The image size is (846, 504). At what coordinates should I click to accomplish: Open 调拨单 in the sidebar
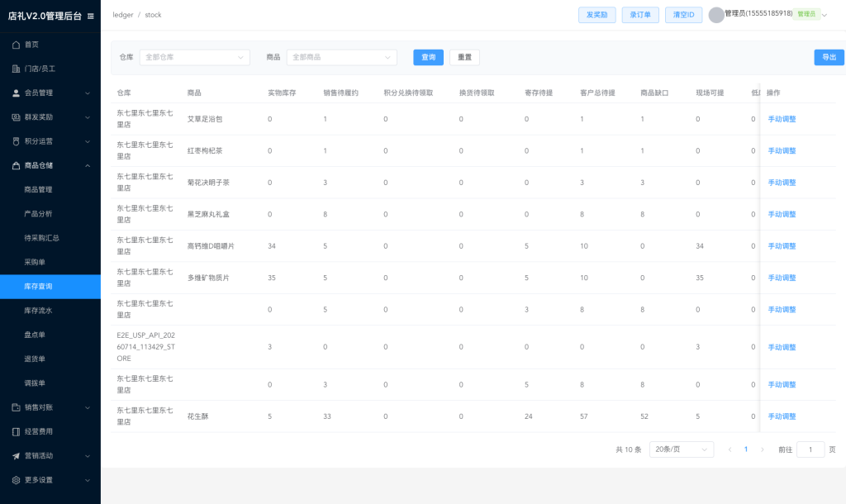[x=35, y=383]
